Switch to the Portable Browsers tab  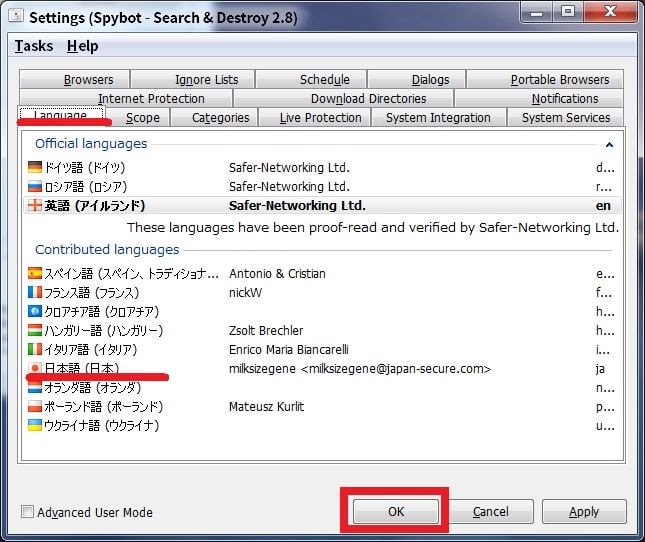point(545,79)
